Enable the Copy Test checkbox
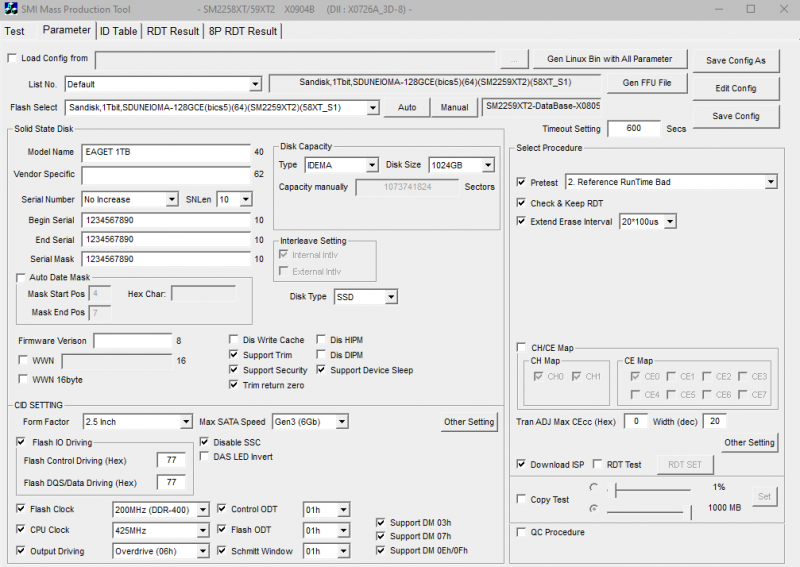 tap(521, 498)
